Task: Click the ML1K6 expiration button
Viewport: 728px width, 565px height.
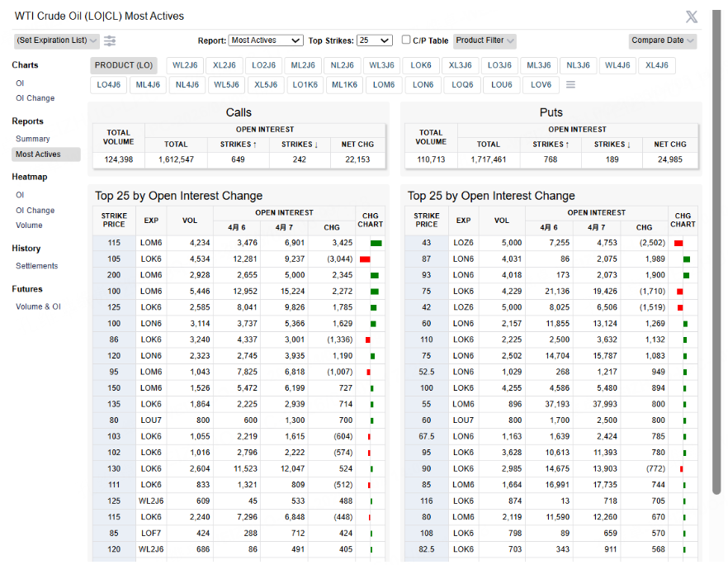Action: tap(344, 85)
